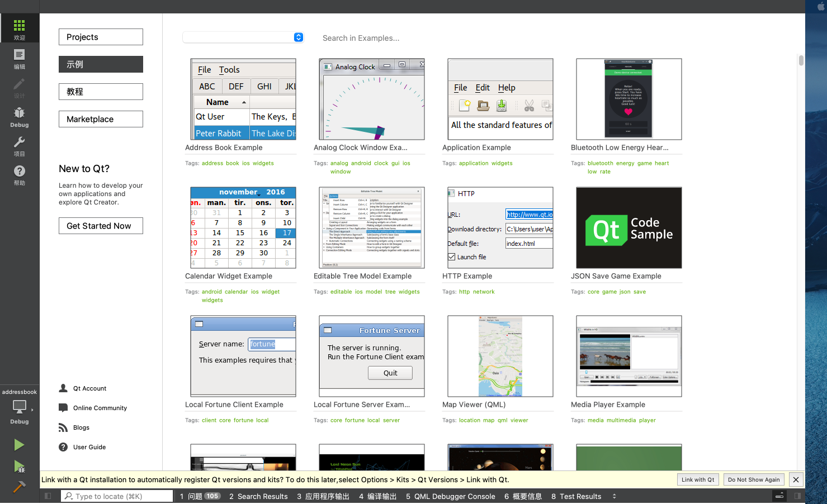Close the Link with Qt notification bar

tap(796, 479)
